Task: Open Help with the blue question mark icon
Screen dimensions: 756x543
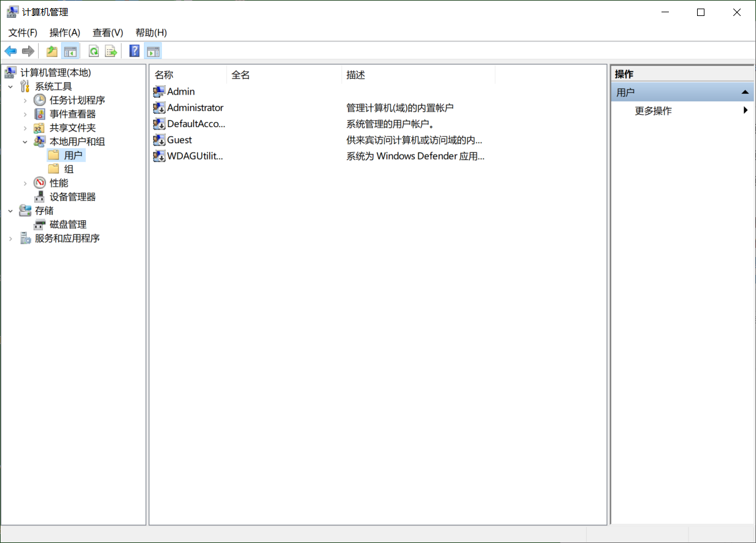Action: click(134, 52)
